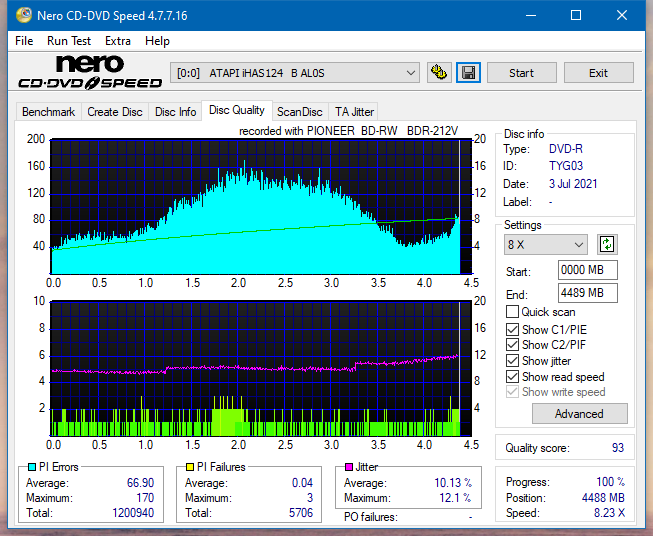This screenshot has height=536, width=653.
Task: Maximize the Nero window
Action: point(576,15)
